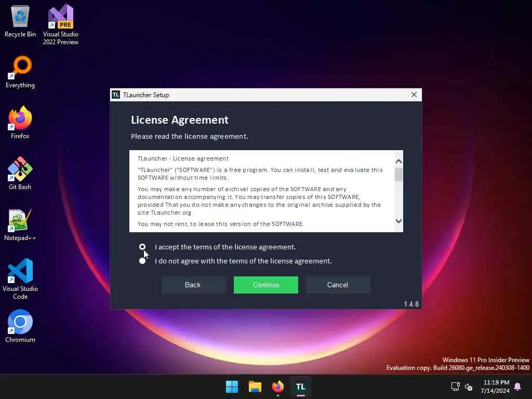Click the TL logo in the title bar
Viewport: 532px width, 399px height.
point(116,95)
